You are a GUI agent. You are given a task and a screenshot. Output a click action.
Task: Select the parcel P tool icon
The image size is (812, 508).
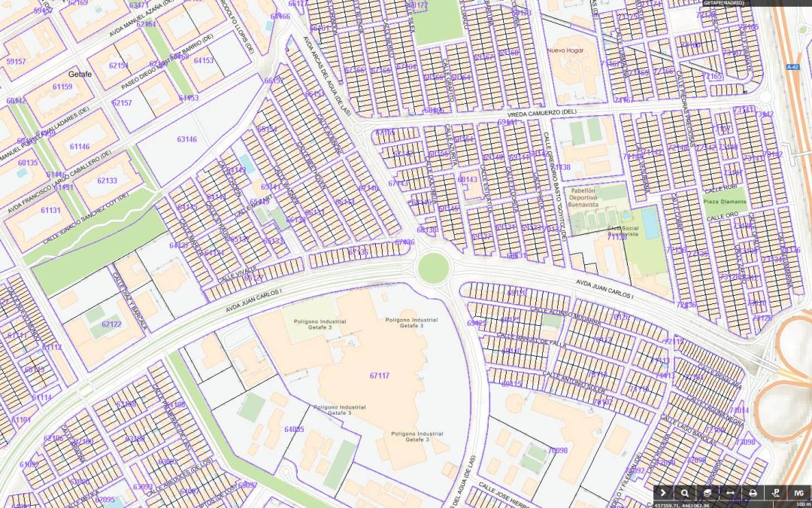click(x=774, y=492)
